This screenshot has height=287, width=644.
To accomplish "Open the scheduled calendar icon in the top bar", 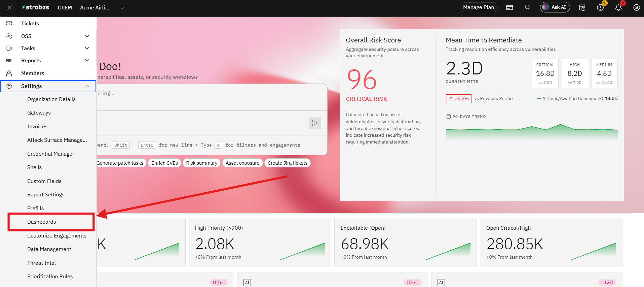I will [582, 7].
